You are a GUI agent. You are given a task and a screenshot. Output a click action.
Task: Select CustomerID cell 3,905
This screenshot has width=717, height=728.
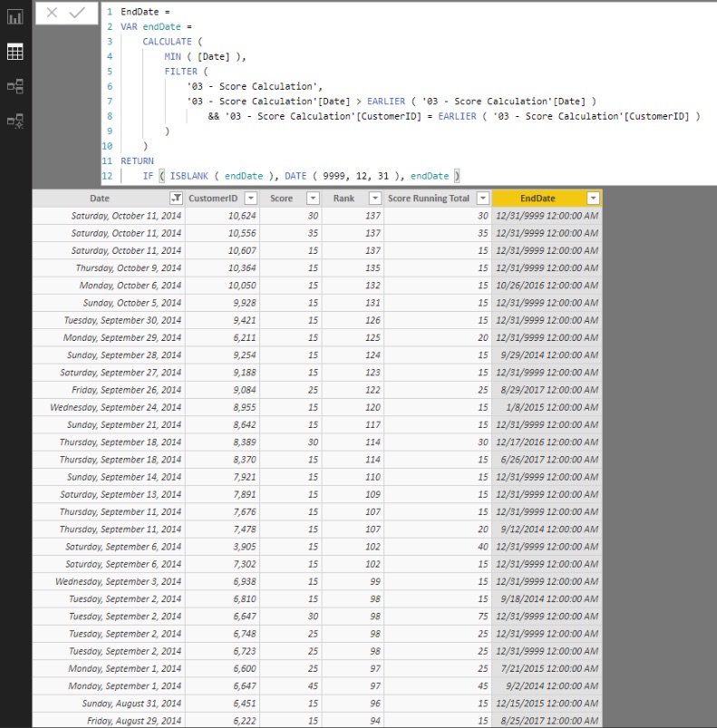point(222,547)
